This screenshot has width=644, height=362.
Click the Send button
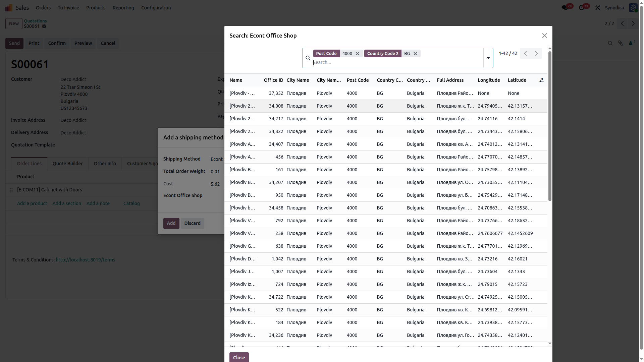point(14,43)
